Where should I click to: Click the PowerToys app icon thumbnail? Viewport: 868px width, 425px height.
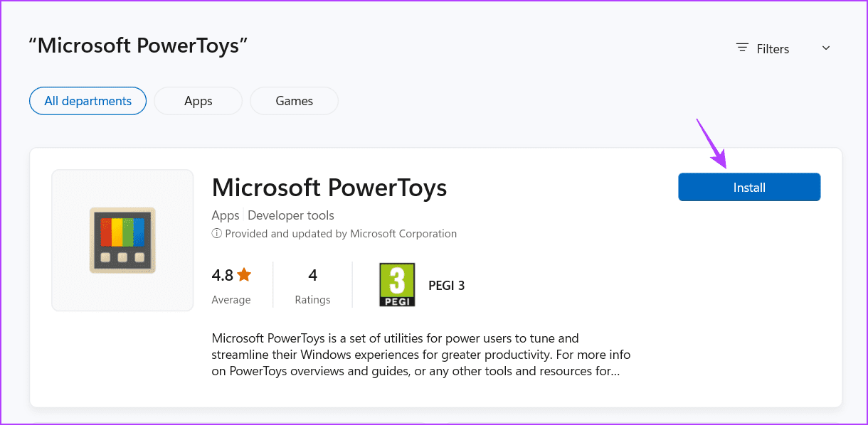(x=122, y=240)
